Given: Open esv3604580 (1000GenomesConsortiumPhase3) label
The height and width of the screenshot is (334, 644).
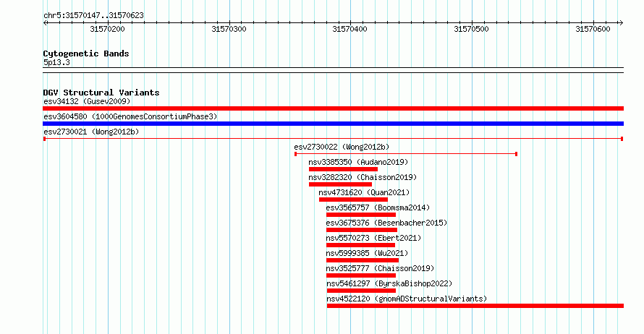Looking at the screenshot, I should click(130, 116).
